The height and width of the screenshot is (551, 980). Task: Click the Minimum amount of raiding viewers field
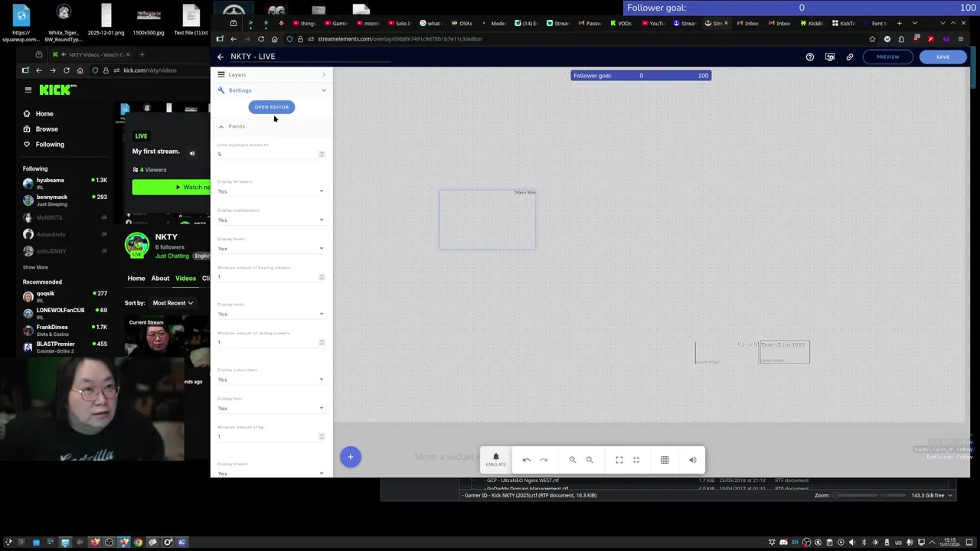pyautogui.click(x=271, y=342)
